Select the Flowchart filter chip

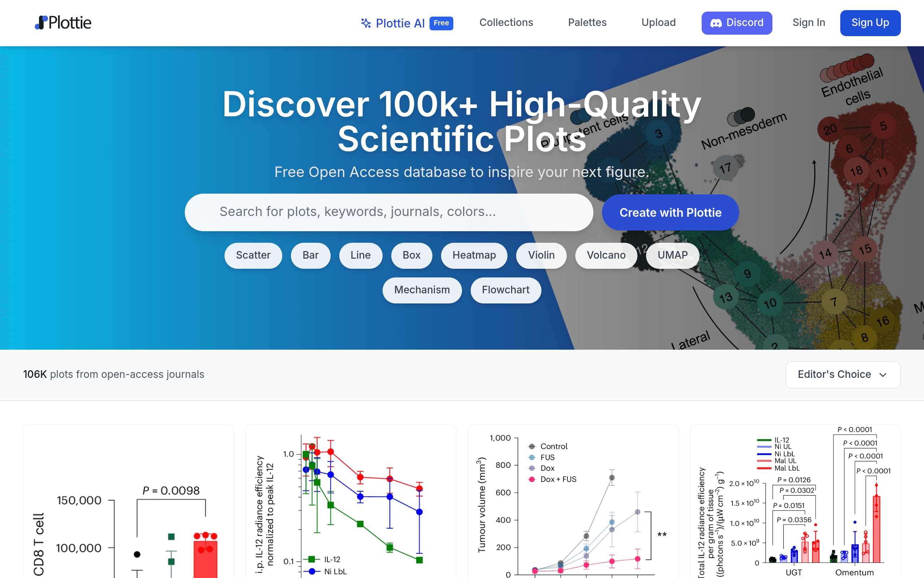click(x=506, y=290)
